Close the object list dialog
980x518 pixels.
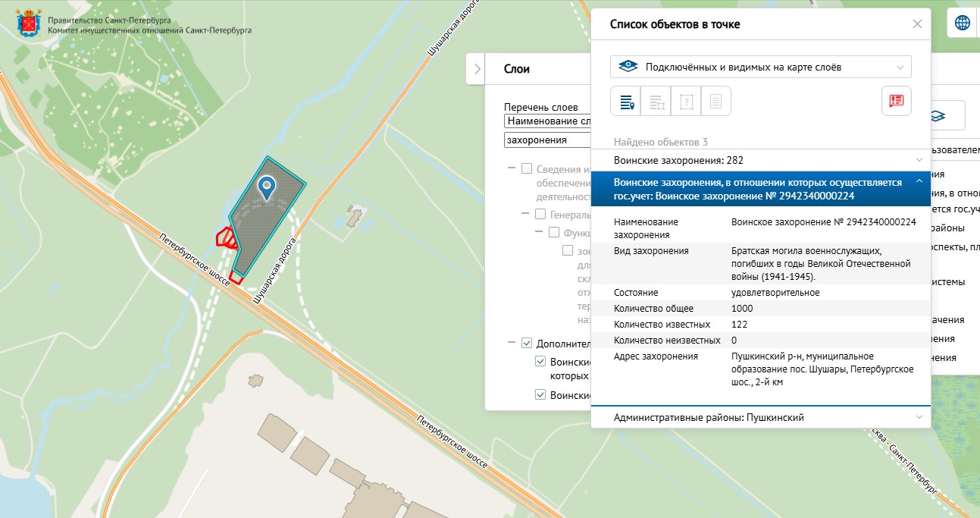coord(917,24)
